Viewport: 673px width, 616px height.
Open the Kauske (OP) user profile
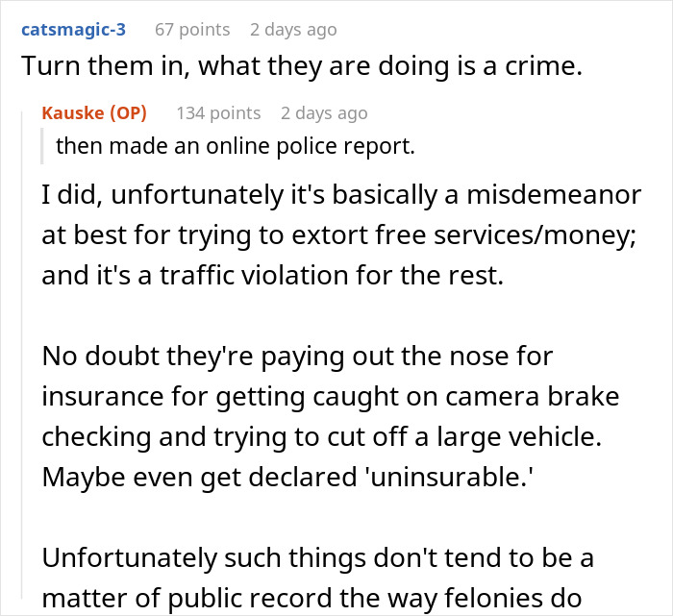tap(94, 113)
